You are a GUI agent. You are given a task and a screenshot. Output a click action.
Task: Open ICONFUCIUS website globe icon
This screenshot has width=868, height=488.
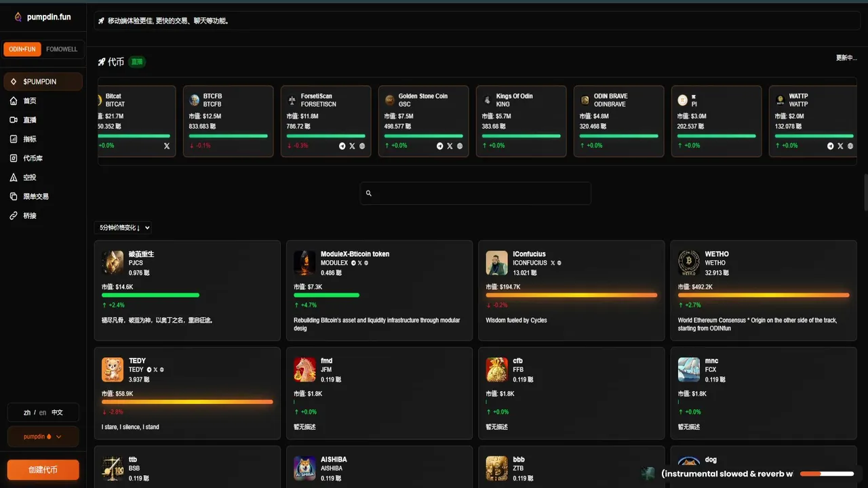(x=559, y=263)
